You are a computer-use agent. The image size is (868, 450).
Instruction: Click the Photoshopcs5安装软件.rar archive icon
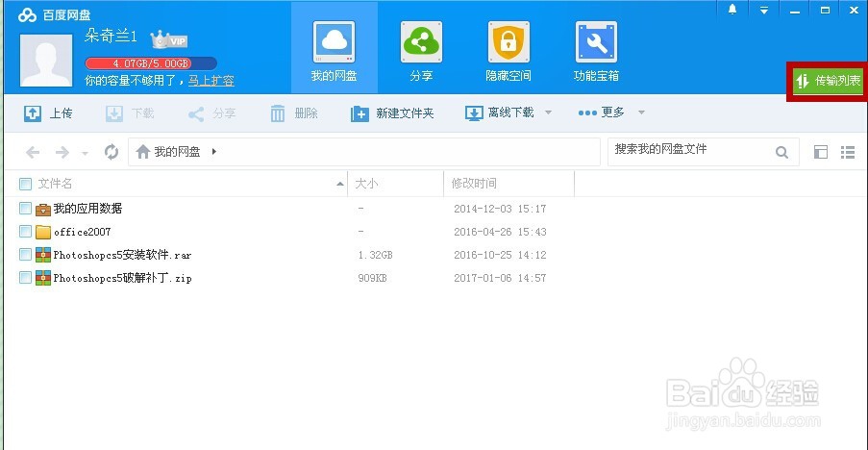(x=43, y=255)
